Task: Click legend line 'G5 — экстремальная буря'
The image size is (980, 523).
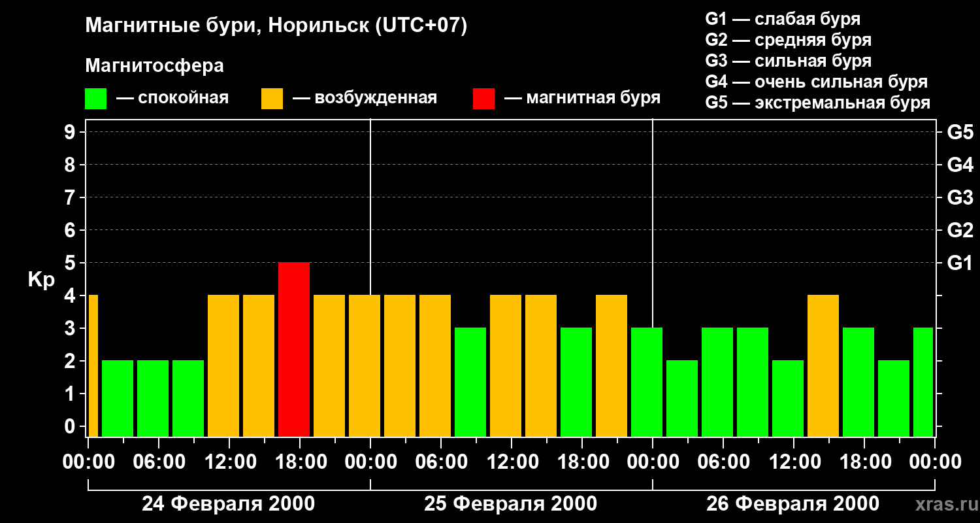Action: 818,103
